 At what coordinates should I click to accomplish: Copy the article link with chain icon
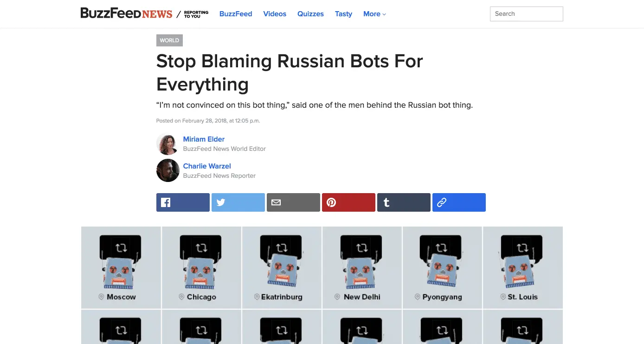(459, 202)
